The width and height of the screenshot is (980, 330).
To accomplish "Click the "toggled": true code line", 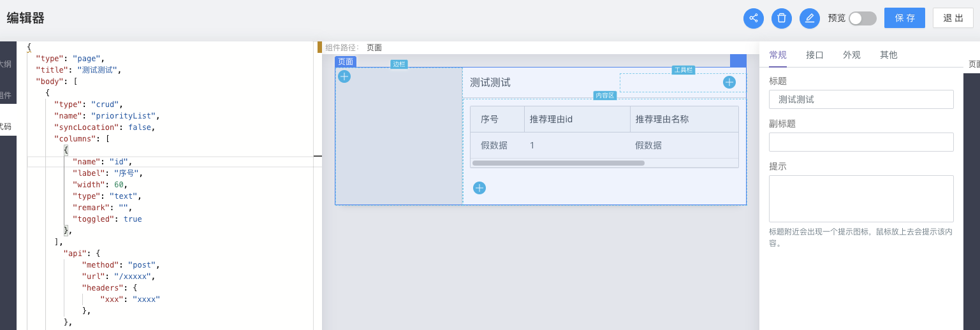I will (x=107, y=219).
